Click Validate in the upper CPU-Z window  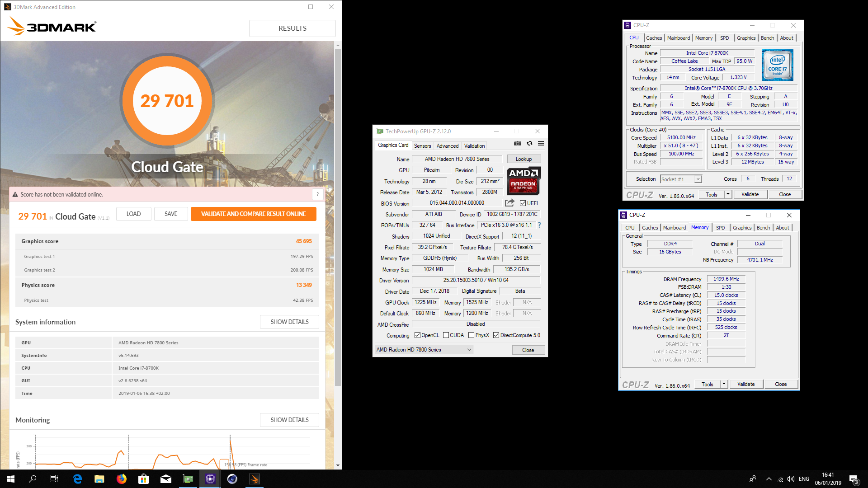tap(750, 194)
